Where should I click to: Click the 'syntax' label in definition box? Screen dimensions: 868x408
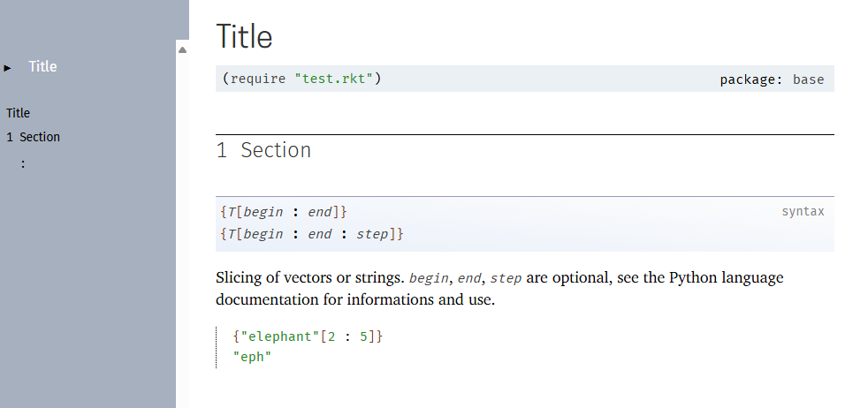(x=803, y=211)
